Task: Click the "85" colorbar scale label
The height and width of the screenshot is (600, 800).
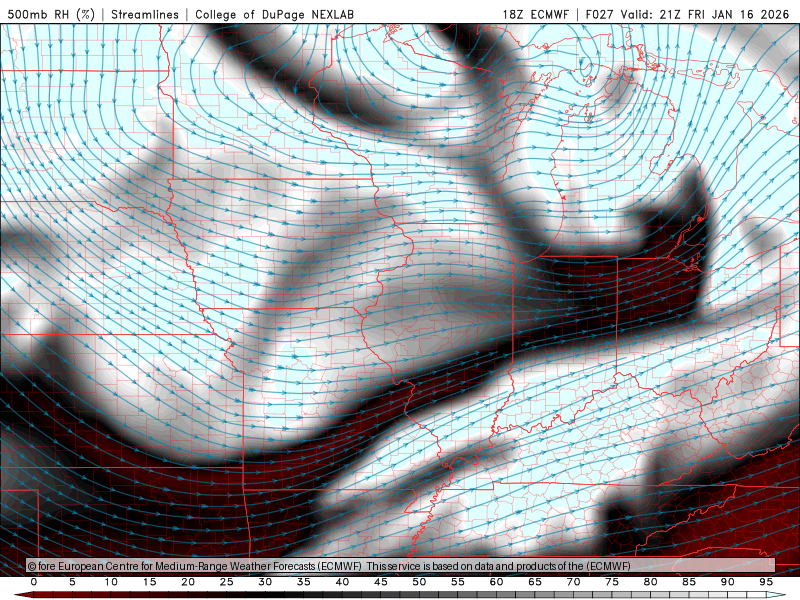Action: coord(689,582)
